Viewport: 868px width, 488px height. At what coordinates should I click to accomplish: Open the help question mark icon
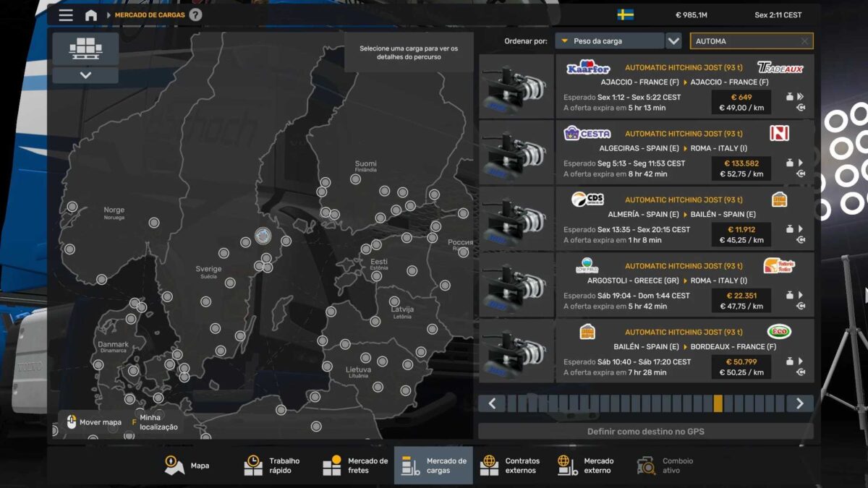tap(196, 15)
